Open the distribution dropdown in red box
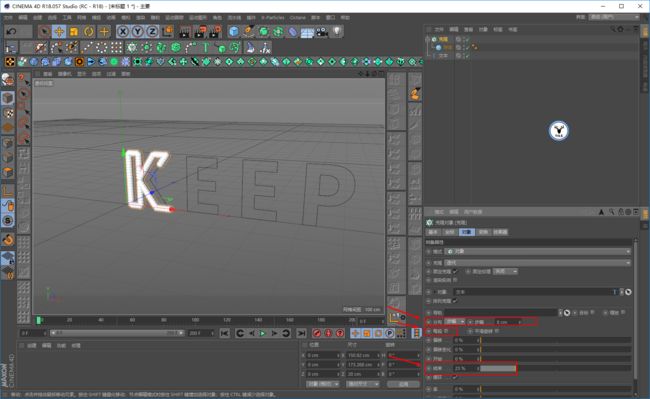Screen dimensions: 650x399 click(455, 322)
